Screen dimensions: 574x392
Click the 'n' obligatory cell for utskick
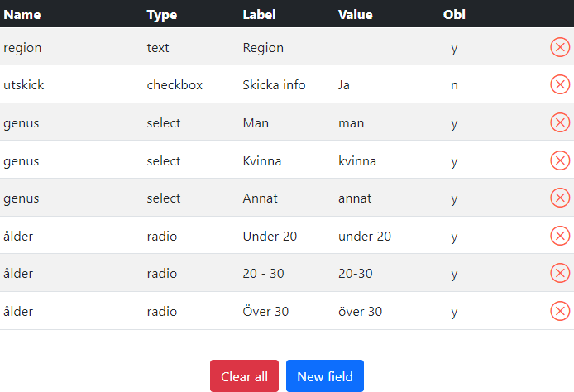[454, 85]
